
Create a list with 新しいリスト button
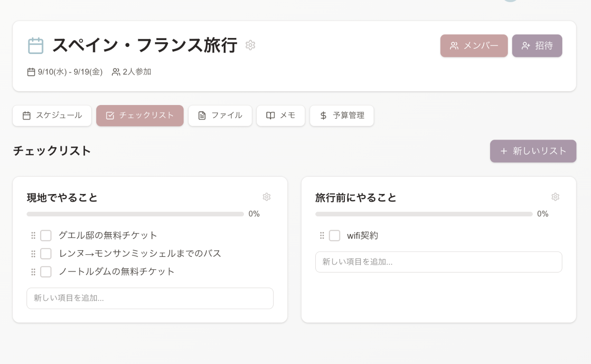point(533,151)
